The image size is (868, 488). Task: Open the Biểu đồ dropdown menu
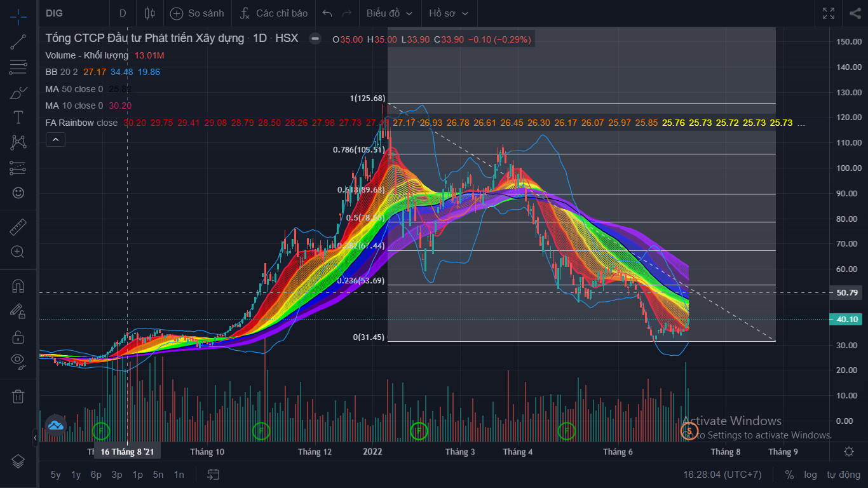[x=389, y=13]
